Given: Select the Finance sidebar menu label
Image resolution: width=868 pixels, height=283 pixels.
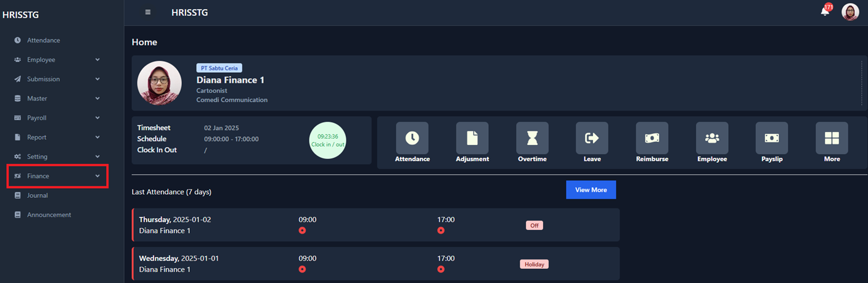Looking at the screenshot, I should pos(38,176).
